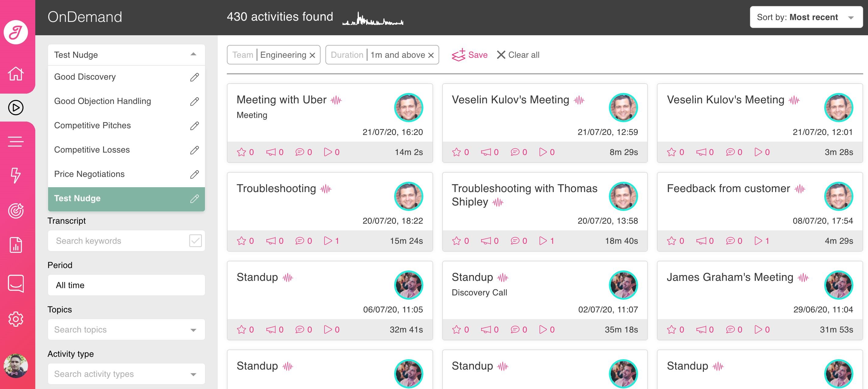The image size is (868, 389).
Task: Click waveform icon beside Feedback from customer
Action: tap(800, 189)
